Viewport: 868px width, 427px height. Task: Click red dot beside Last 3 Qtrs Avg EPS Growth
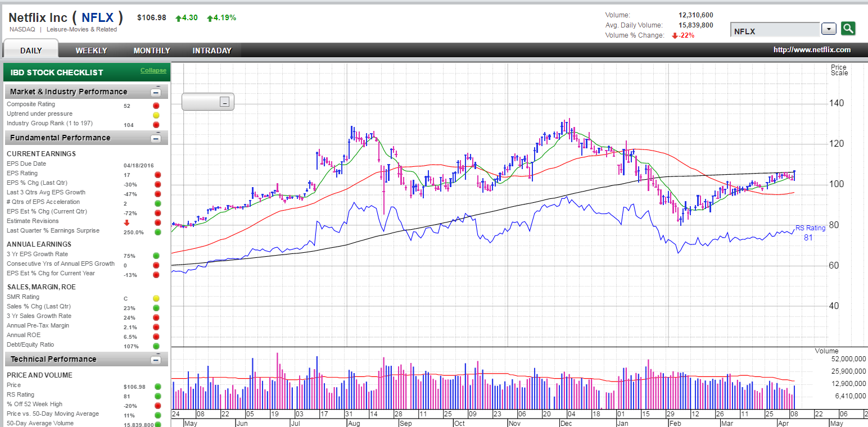157,194
